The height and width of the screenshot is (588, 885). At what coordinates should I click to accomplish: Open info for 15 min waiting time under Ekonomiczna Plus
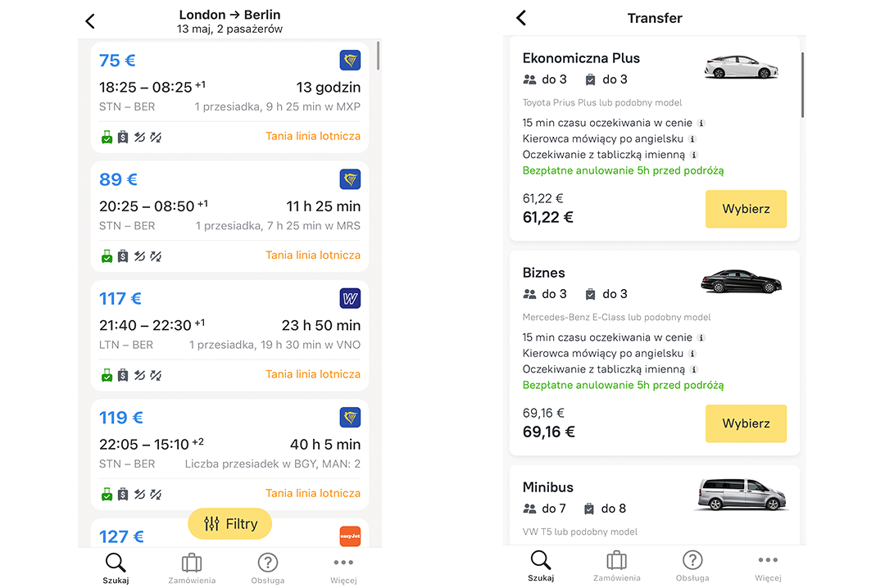[x=701, y=123]
